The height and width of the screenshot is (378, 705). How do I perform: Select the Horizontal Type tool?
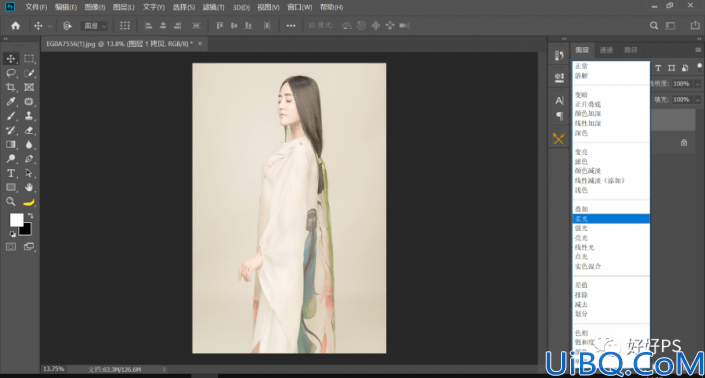[x=11, y=173]
